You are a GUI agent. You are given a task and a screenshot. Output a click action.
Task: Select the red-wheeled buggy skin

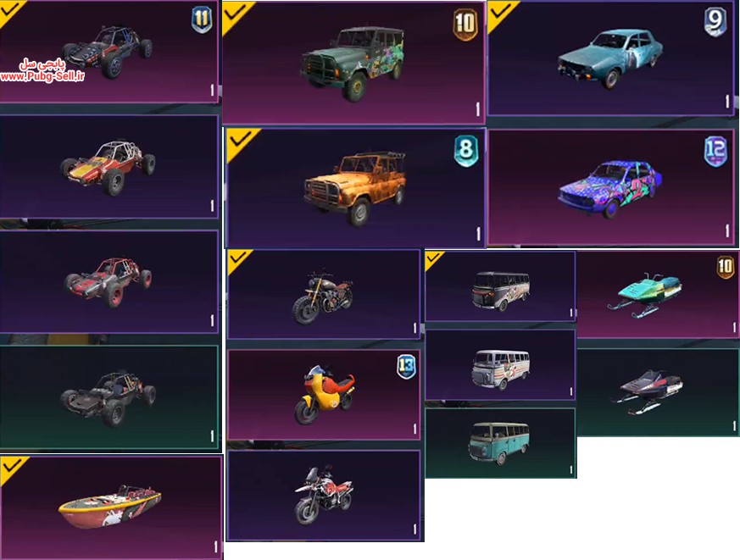[108, 281]
